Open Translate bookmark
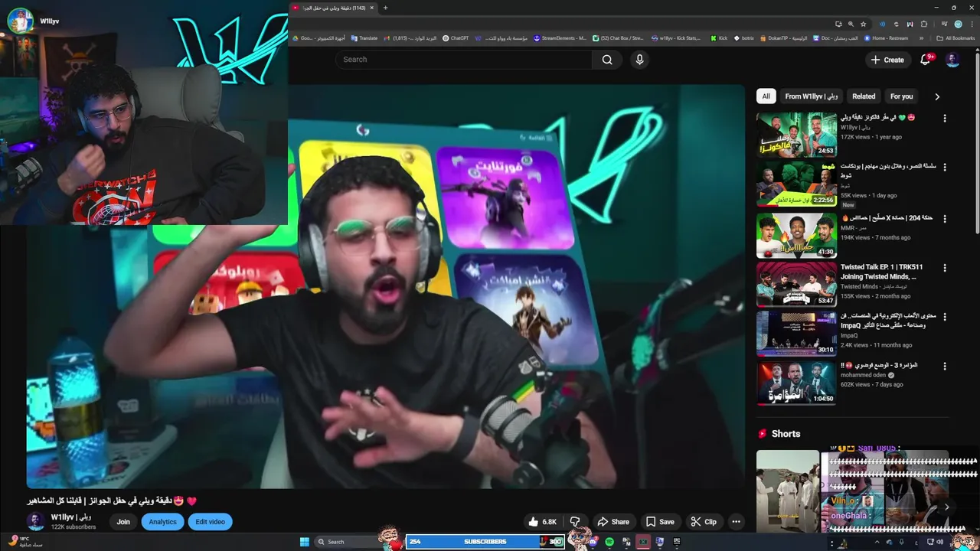 pos(364,37)
